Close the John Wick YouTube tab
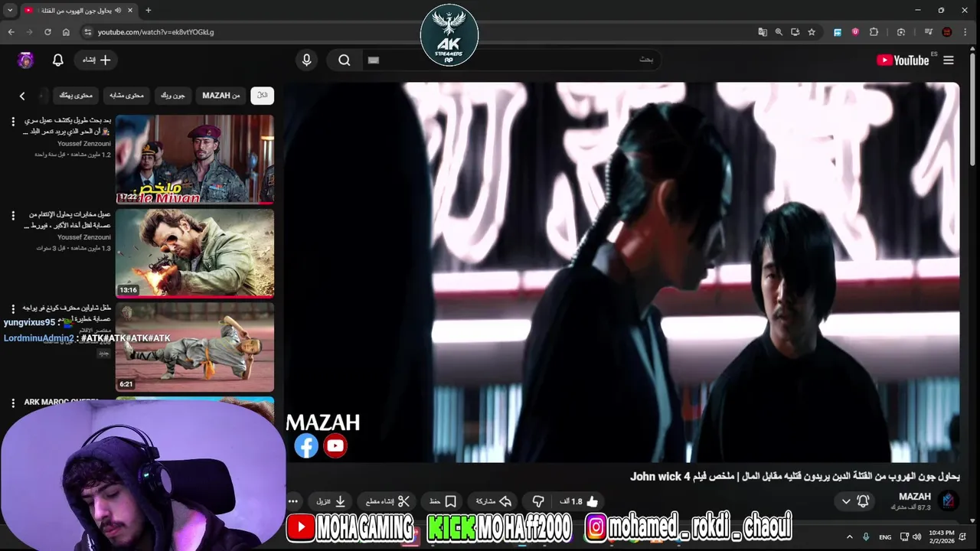 130,11
